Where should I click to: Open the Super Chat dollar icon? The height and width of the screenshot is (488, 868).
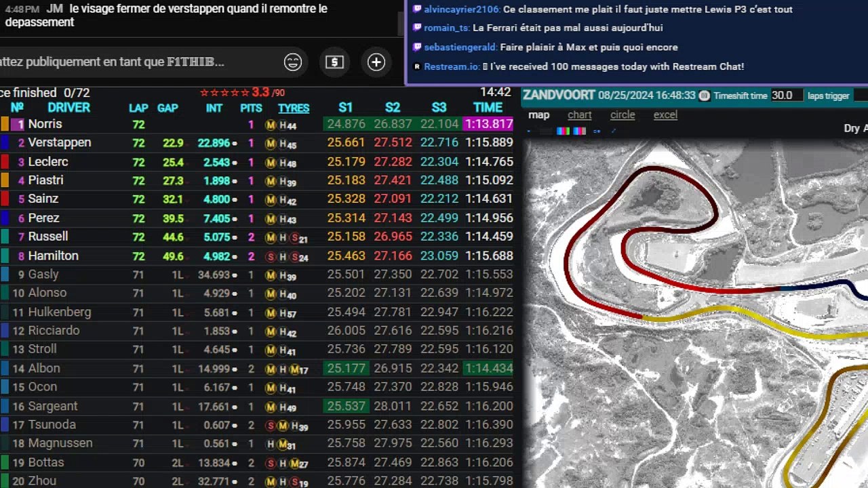click(x=334, y=62)
